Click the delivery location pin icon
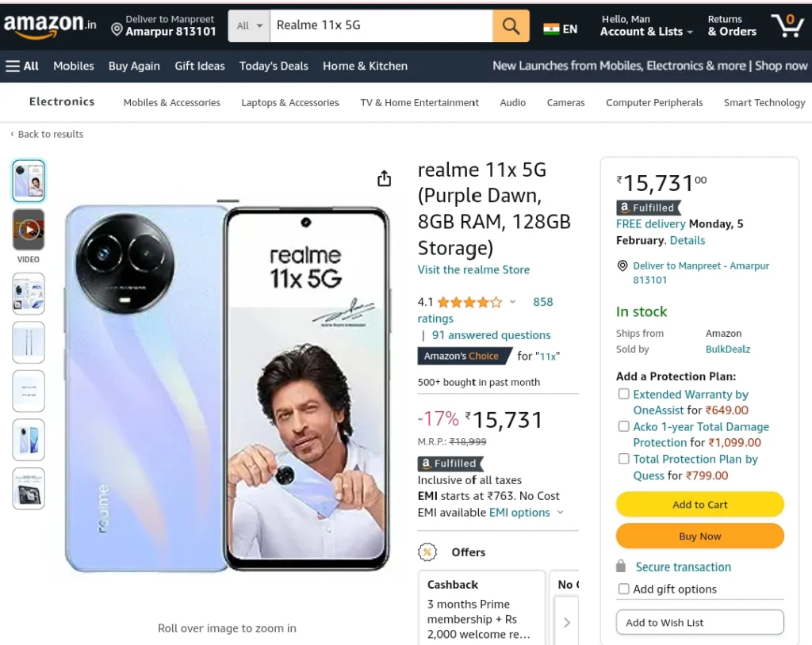This screenshot has height=645, width=812. (117, 29)
